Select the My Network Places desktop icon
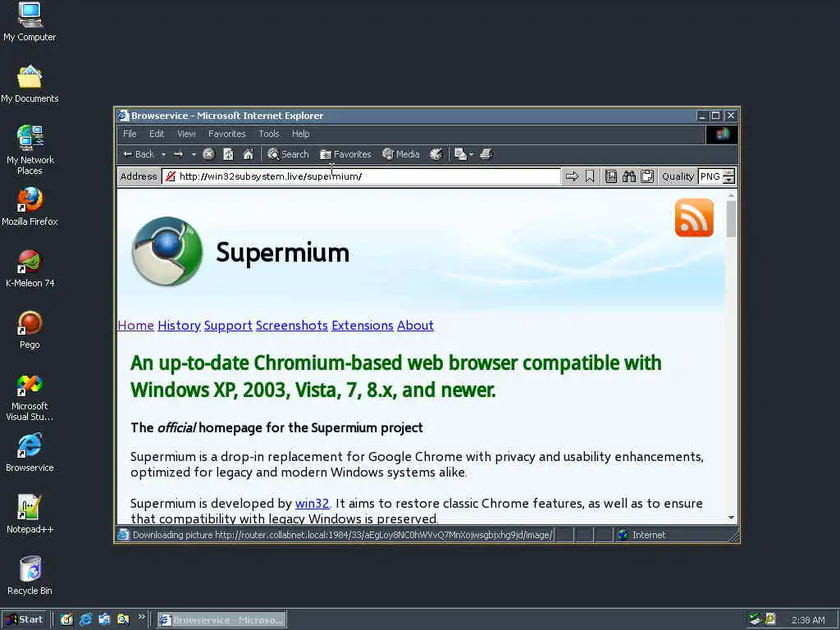Screen dimensions: 840x630 [x=30, y=150]
